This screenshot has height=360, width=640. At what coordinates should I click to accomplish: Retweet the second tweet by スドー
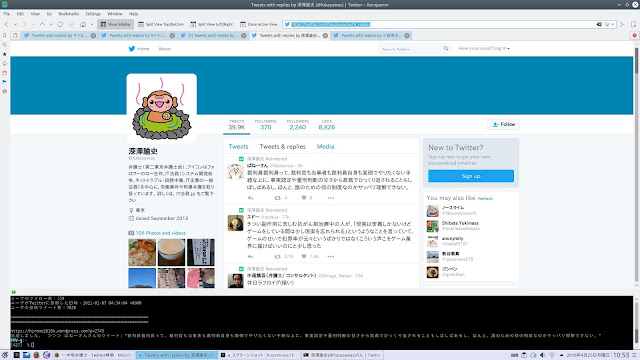(x=278, y=257)
